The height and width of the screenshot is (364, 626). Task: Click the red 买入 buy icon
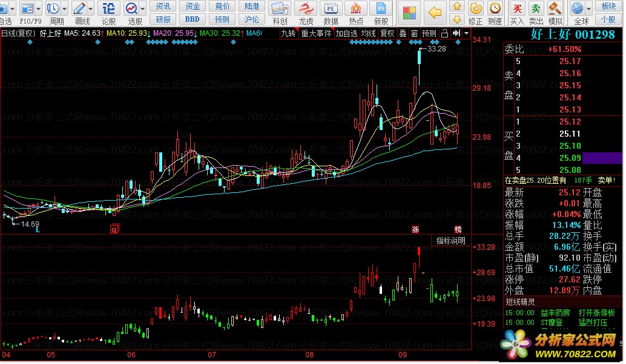(518, 8)
